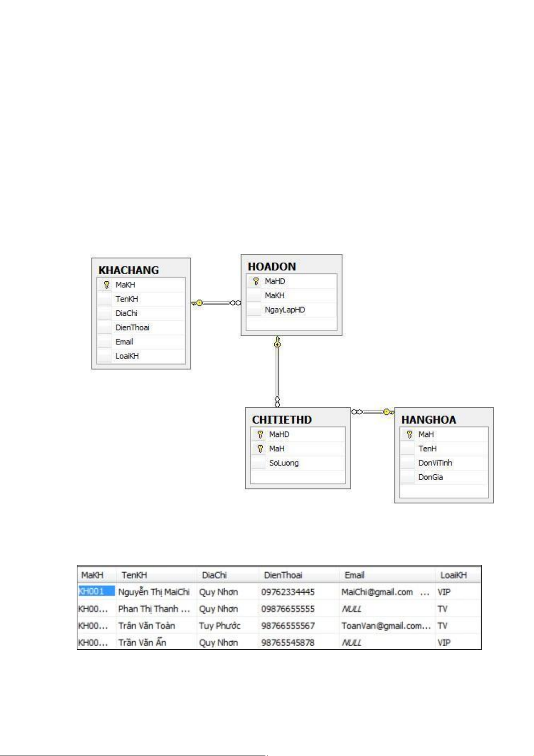
Task: Click the NgayLapHD column in HOADON
Action: point(285,310)
